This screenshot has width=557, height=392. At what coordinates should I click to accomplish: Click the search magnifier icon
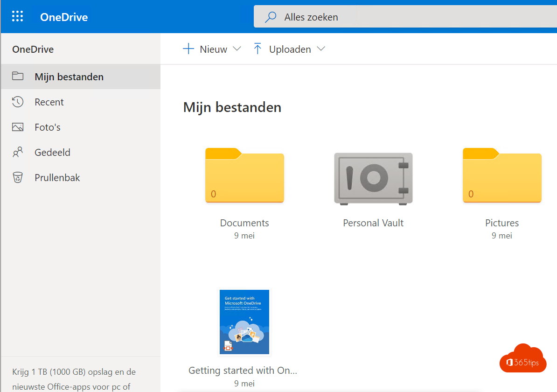(271, 17)
